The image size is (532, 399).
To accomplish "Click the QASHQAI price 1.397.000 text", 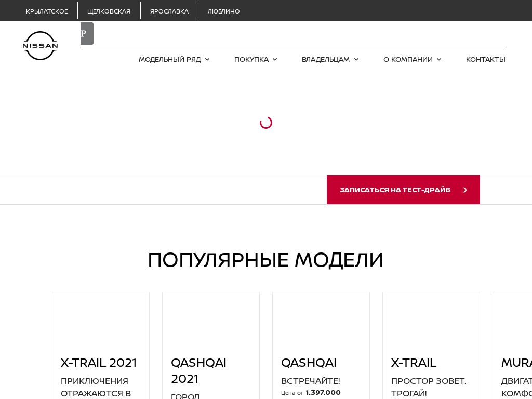I will click(323, 393).
